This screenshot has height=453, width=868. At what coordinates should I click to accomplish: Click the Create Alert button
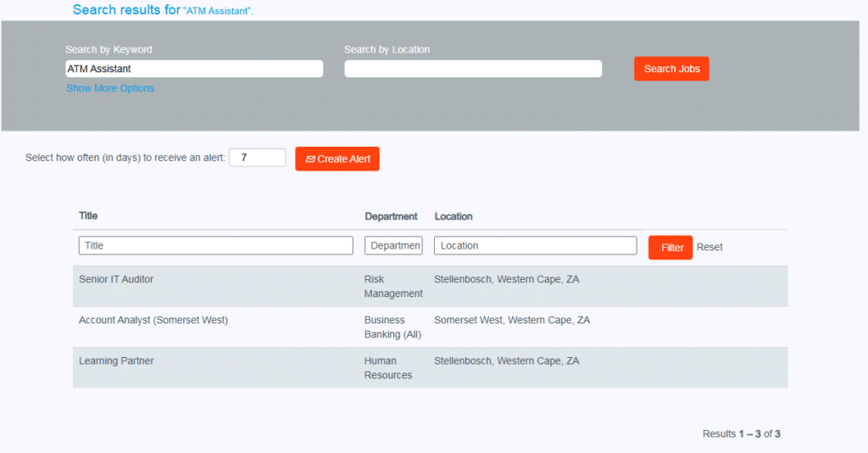click(x=337, y=159)
